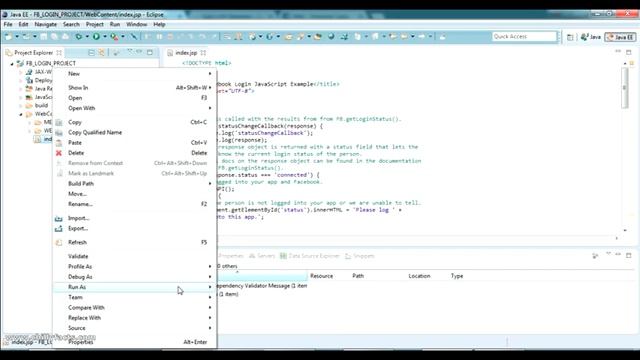Expand the Deployment Descriptor tree node
The image size is (640, 360).
[21, 80]
